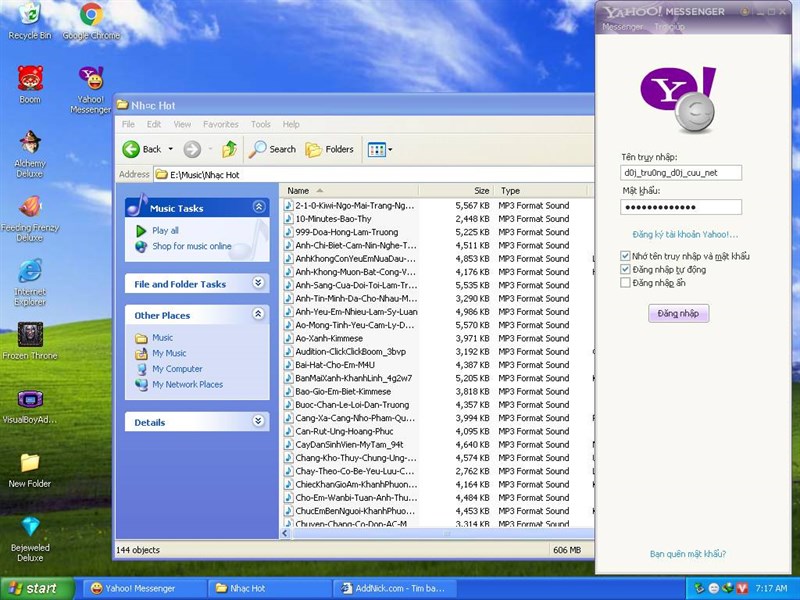Open the Recycle Bin desktop icon

30,20
